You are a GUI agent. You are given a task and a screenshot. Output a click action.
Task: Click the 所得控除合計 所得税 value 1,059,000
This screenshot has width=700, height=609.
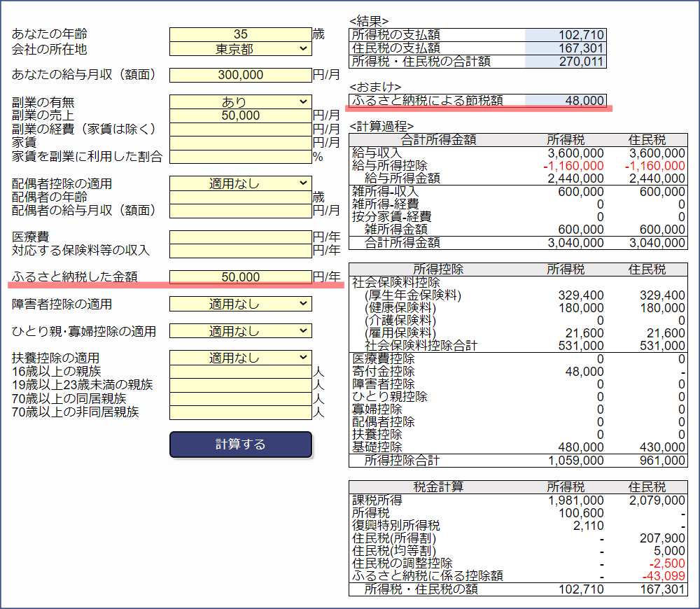576,461
